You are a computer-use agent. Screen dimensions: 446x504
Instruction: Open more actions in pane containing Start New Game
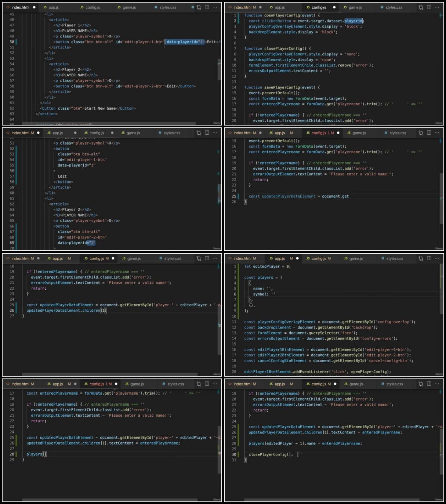click(x=215, y=7)
